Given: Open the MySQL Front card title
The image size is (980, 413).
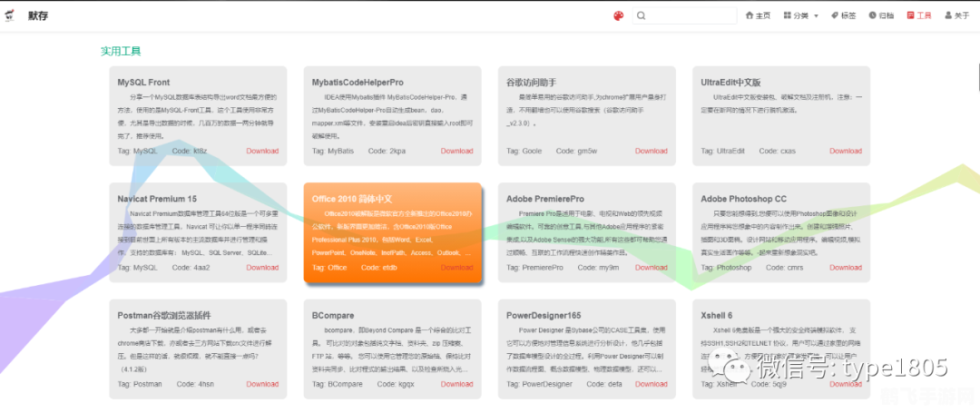Looking at the screenshot, I should coord(143,82).
